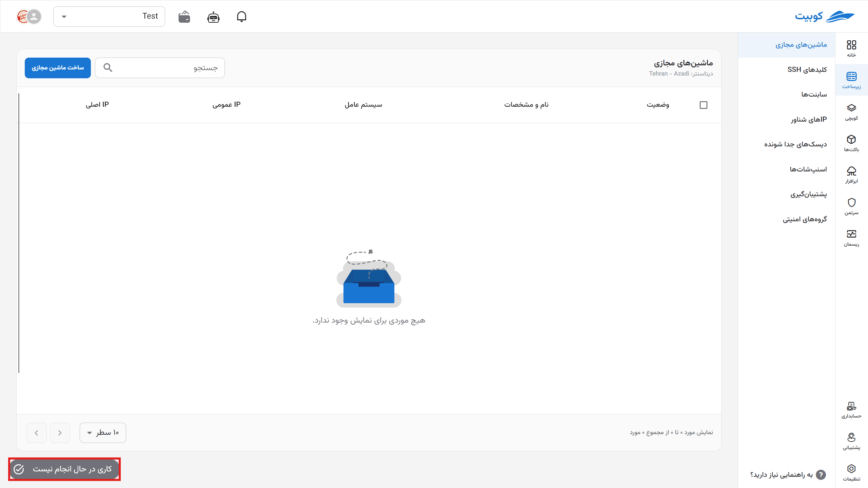This screenshot has height=488, width=868.
Task: Open the تنظیمات settings icon
Action: (x=851, y=472)
